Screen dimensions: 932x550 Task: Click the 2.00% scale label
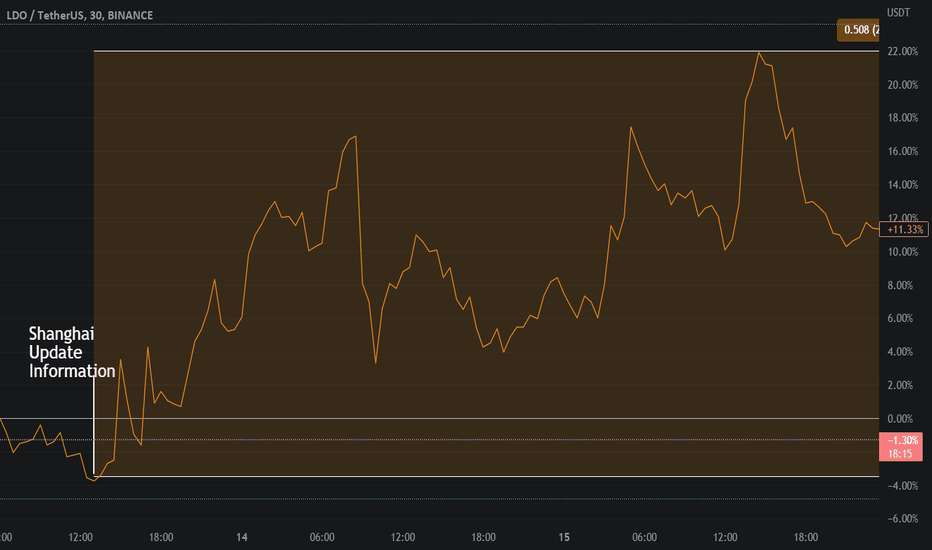pyautogui.click(x=900, y=385)
